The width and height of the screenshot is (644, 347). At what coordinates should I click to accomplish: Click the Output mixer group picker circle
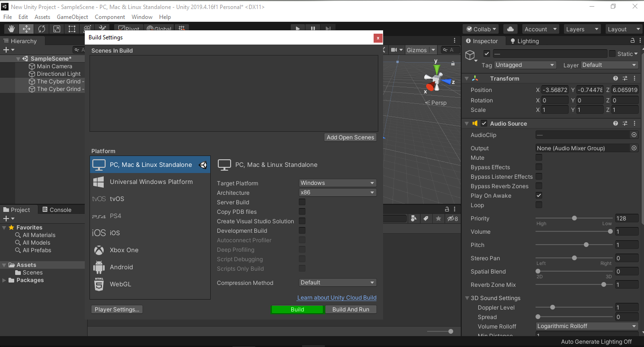tap(634, 148)
